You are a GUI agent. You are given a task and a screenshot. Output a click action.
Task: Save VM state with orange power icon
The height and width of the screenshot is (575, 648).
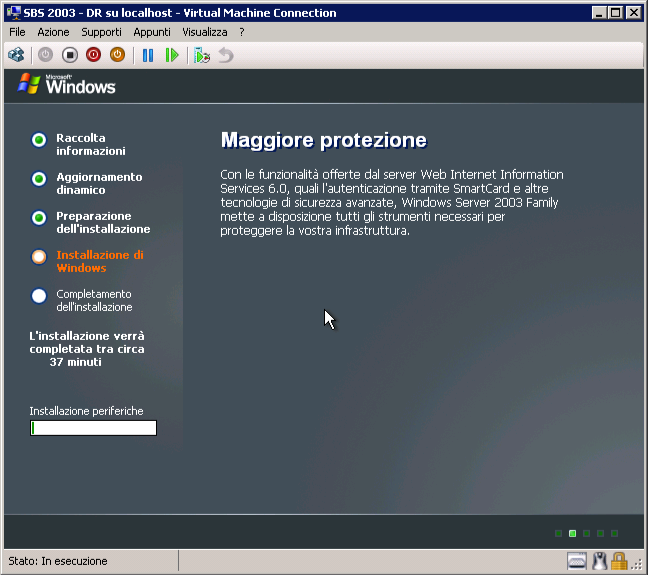(117, 55)
